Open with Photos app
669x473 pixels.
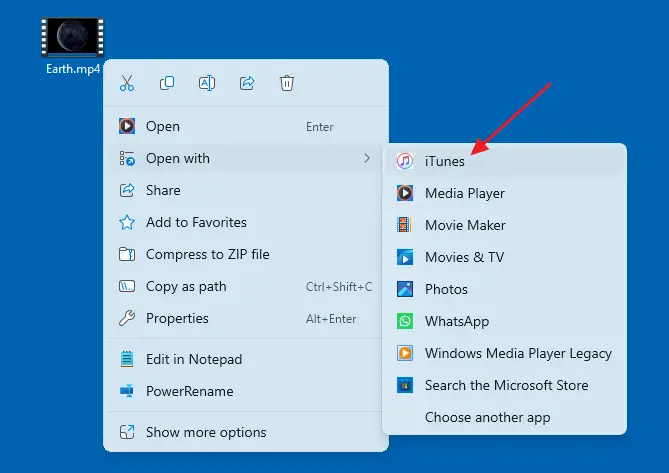(x=504, y=289)
